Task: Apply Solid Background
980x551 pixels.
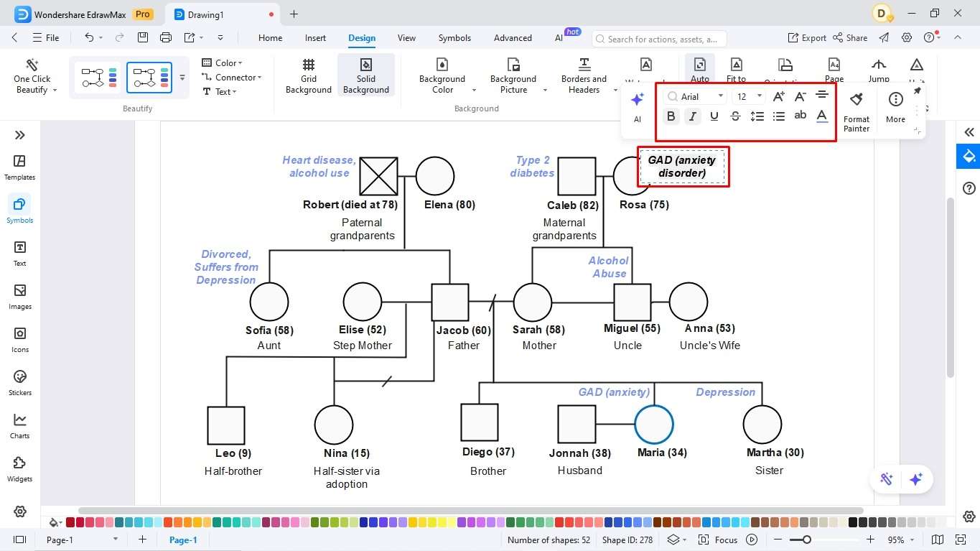Action: click(366, 76)
